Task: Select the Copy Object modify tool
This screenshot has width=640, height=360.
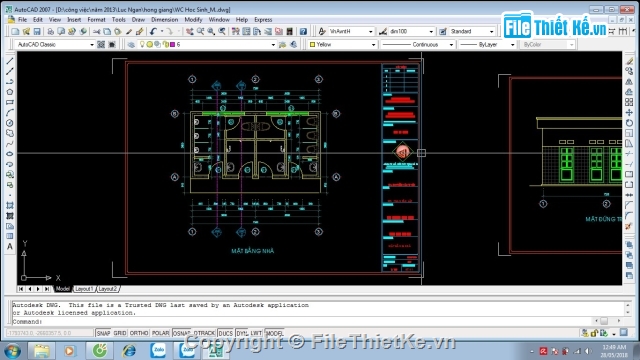Action: [629, 71]
